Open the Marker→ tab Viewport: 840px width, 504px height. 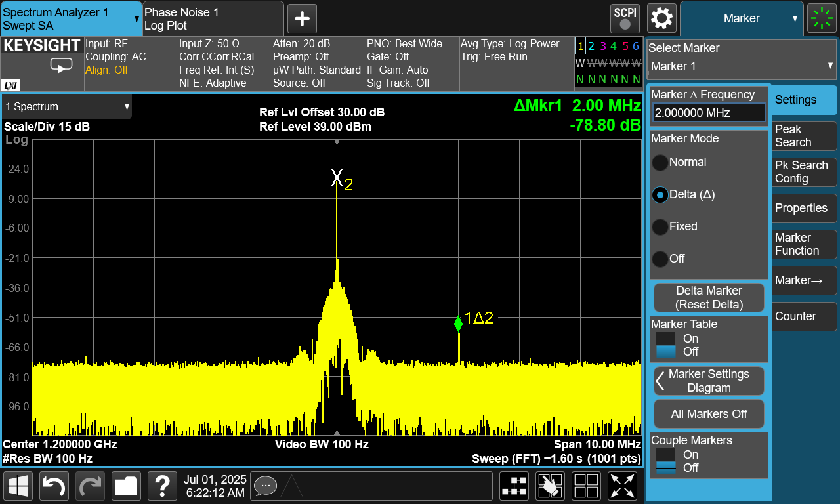coord(804,280)
